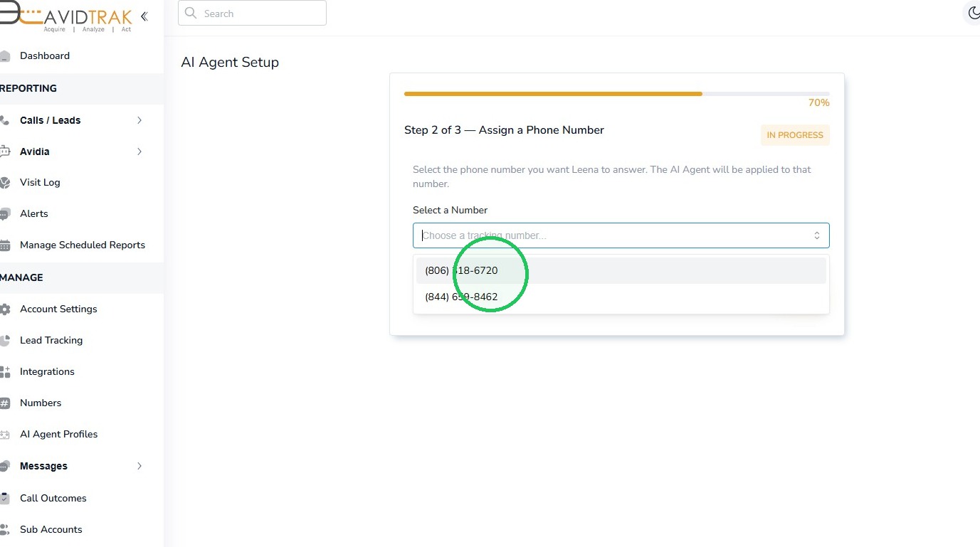Open Alerts page
The height and width of the screenshot is (547, 980).
(34, 213)
